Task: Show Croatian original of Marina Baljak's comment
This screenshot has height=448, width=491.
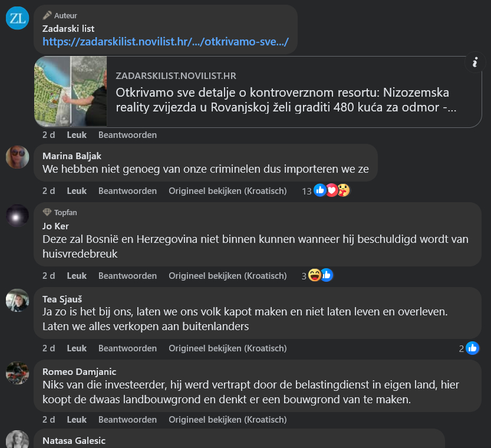Action: 228,191
